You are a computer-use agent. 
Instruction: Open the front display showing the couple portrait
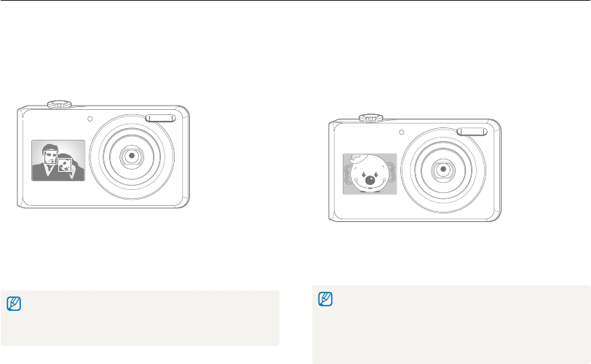(x=58, y=160)
